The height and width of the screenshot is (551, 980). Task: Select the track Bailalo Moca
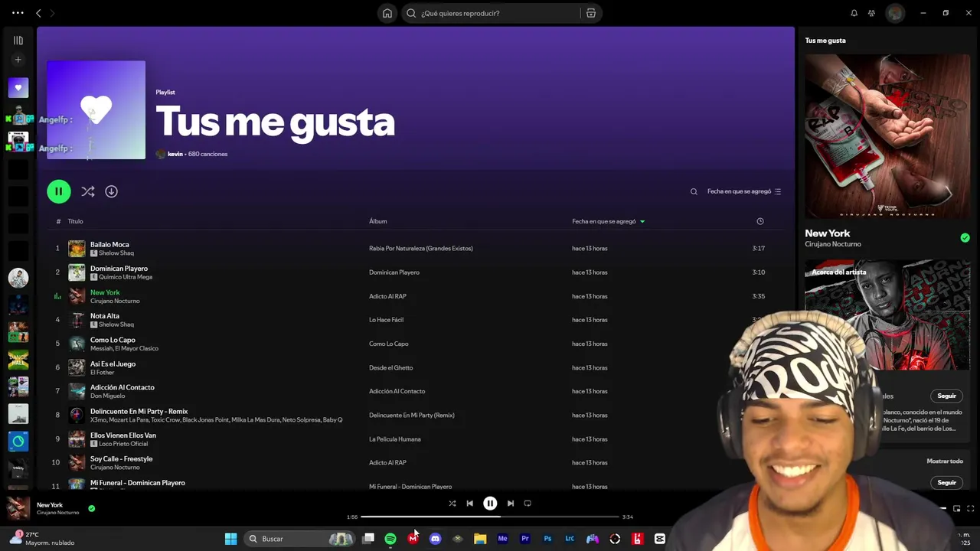point(109,244)
